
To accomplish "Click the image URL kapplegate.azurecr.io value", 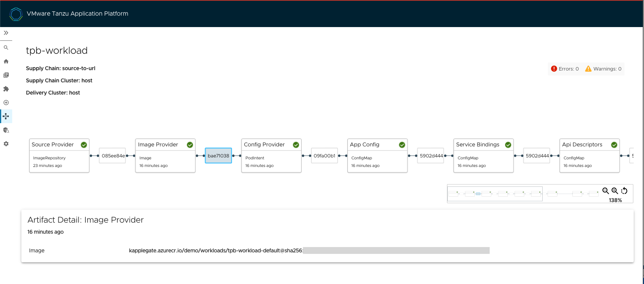I will pos(216,250).
